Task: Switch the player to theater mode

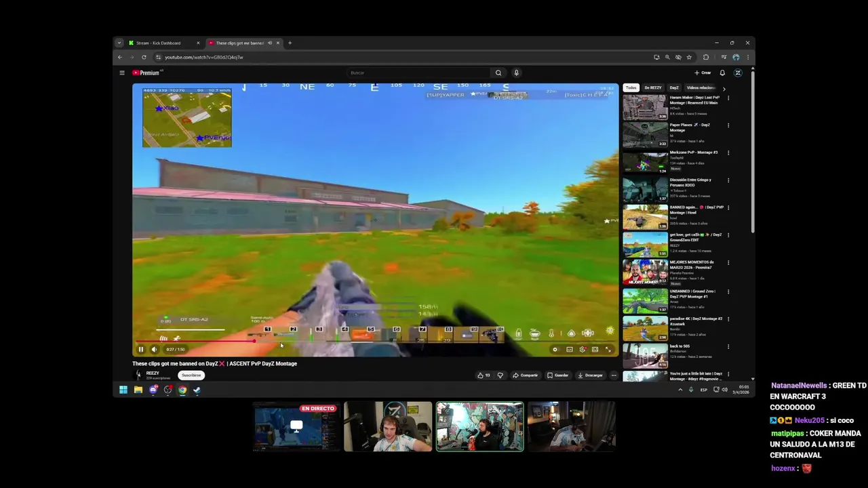Action: 595,350
